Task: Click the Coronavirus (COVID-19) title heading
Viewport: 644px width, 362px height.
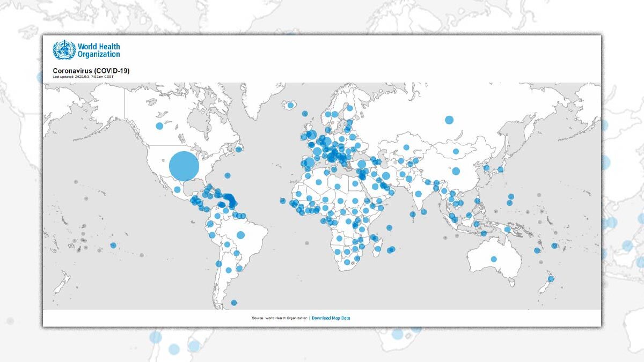Action: point(91,71)
